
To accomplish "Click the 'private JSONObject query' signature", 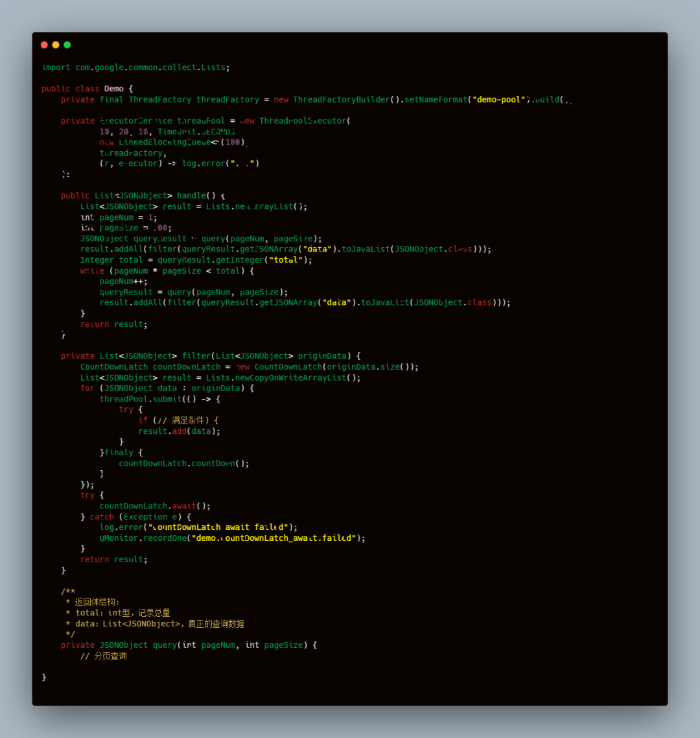I will [x=189, y=645].
